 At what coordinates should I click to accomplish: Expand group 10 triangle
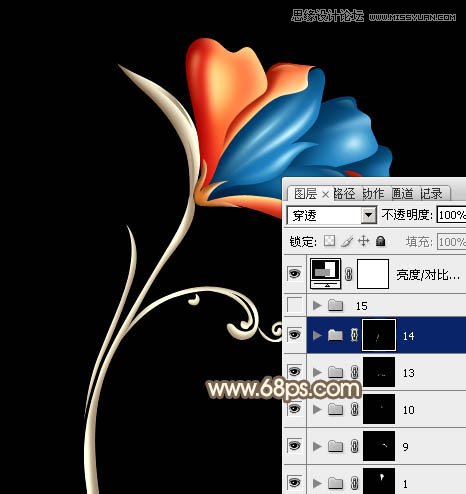pyautogui.click(x=317, y=409)
